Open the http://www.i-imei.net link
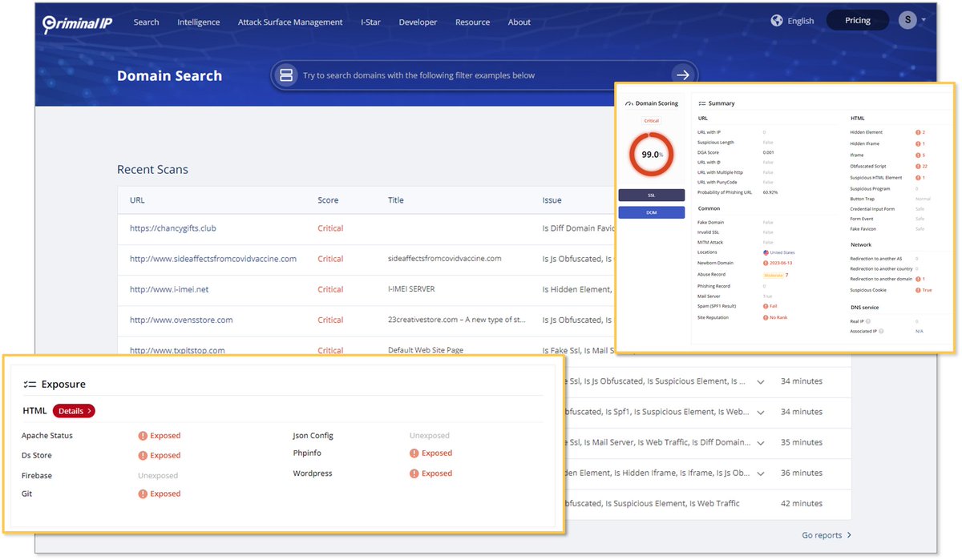962x560 pixels. coord(169,289)
